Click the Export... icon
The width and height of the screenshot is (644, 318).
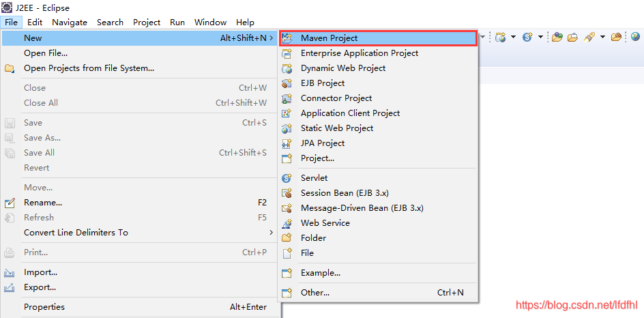click(10, 287)
